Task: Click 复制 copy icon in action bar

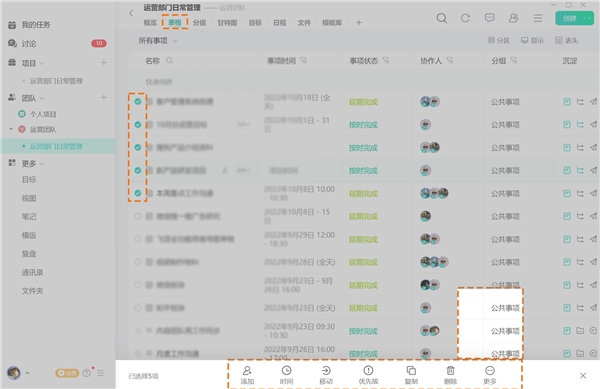Action: coord(411,375)
